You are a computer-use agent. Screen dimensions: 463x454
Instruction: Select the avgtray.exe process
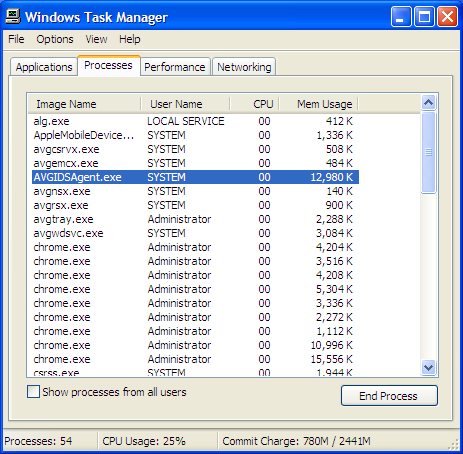[x=195, y=219]
